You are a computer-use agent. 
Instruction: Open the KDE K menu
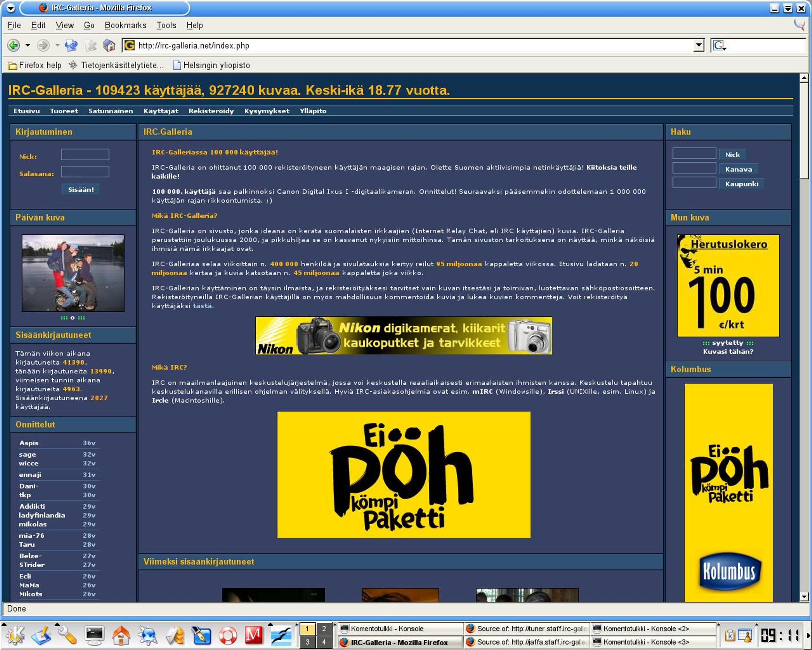[x=15, y=635]
